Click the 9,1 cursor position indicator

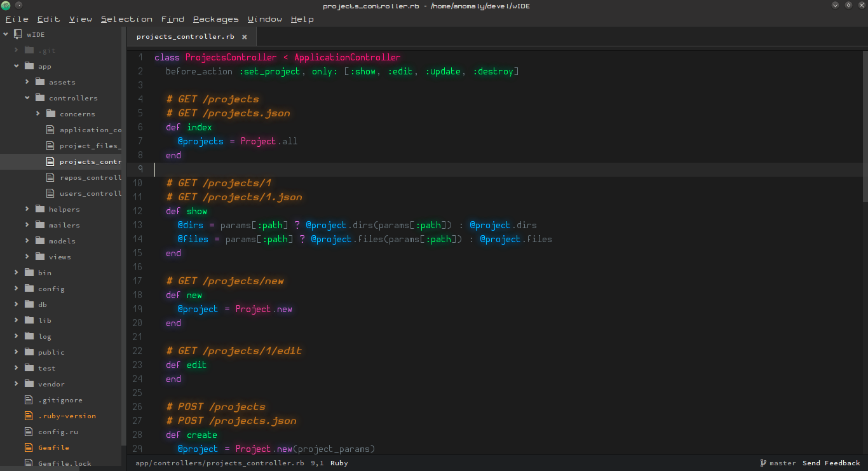pyautogui.click(x=317, y=463)
